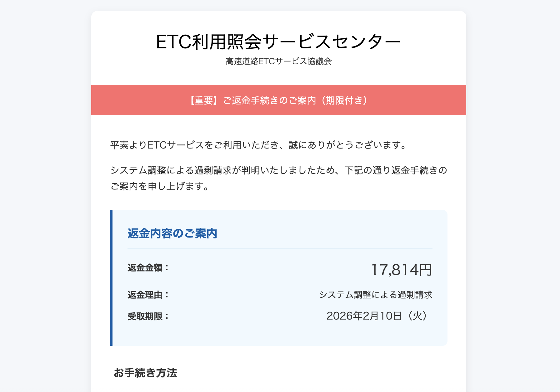Click the line ご案内を申し上げます。
The width and height of the screenshot is (560, 392).
coord(160,186)
